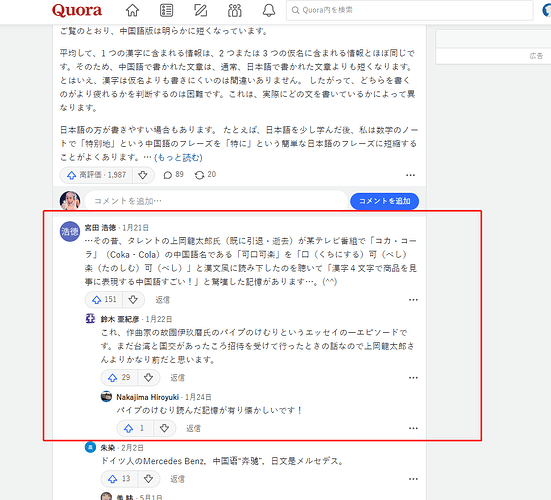The image size is (551, 500).
Task: Click the Quora search field
Action: 410,10
